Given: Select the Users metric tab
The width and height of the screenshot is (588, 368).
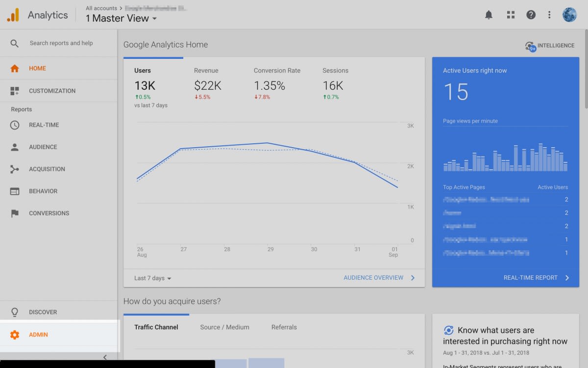Looking at the screenshot, I should 153,87.
